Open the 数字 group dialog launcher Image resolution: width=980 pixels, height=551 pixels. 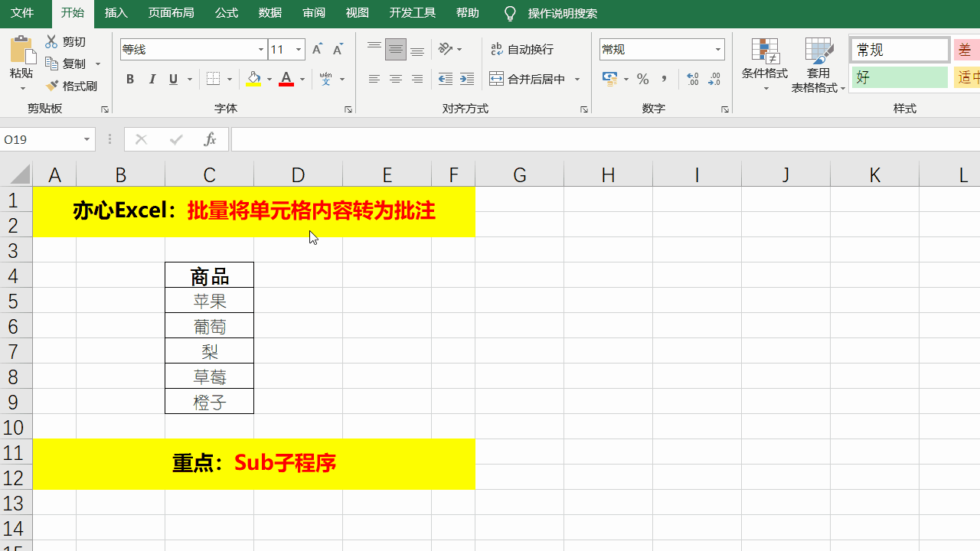724,109
